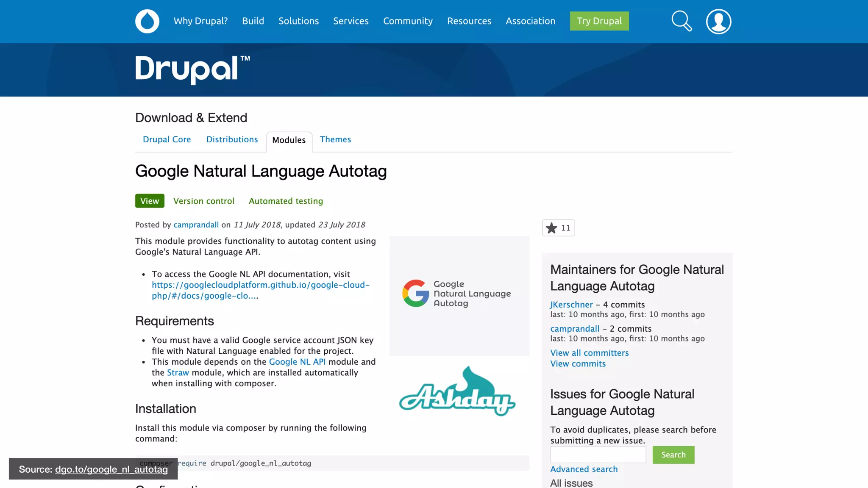This screenshot has width=868, height=488.
Task: Click the large Drupal wordmark banner
Action: [x=192, y=69]
